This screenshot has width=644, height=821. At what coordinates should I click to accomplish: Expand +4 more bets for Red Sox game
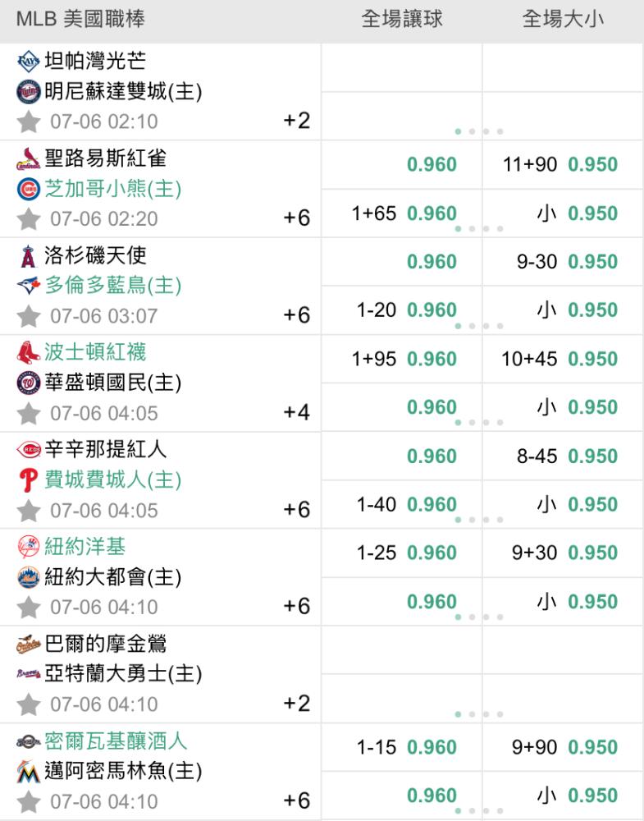296,412
